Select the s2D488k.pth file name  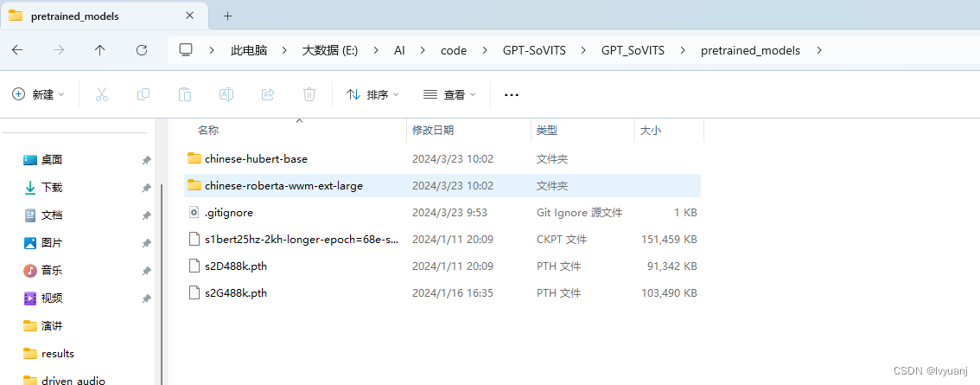tap(236, 266)
